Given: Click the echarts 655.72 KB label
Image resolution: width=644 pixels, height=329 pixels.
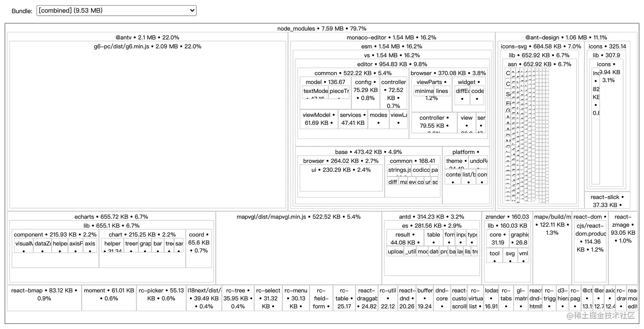Looking at the screenshot, I should [111, 217].
